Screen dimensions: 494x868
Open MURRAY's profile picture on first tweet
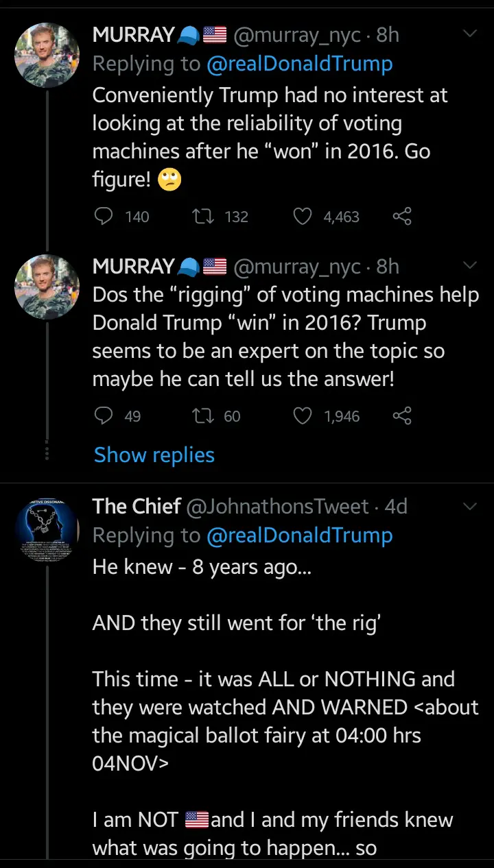tap(47, 55)
